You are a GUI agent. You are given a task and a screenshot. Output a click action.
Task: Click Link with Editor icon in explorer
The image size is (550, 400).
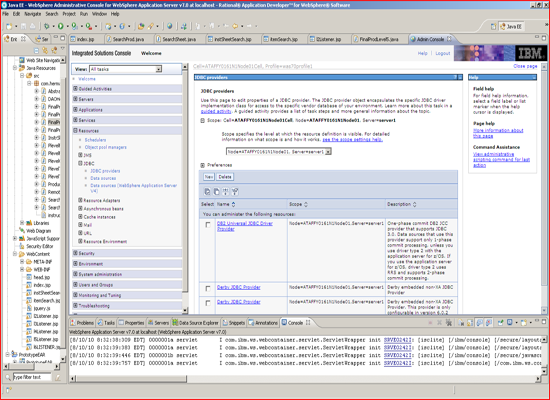[45, 51]
